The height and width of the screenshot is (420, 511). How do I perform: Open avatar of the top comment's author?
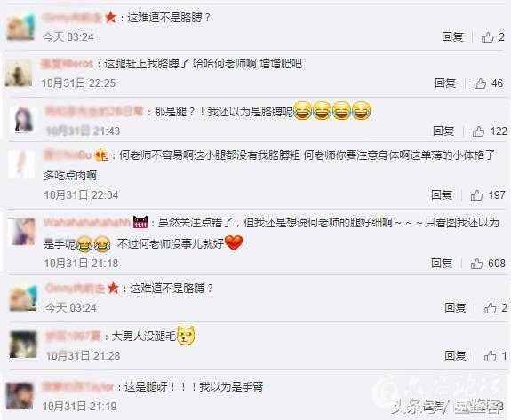(x=20, y=28)
